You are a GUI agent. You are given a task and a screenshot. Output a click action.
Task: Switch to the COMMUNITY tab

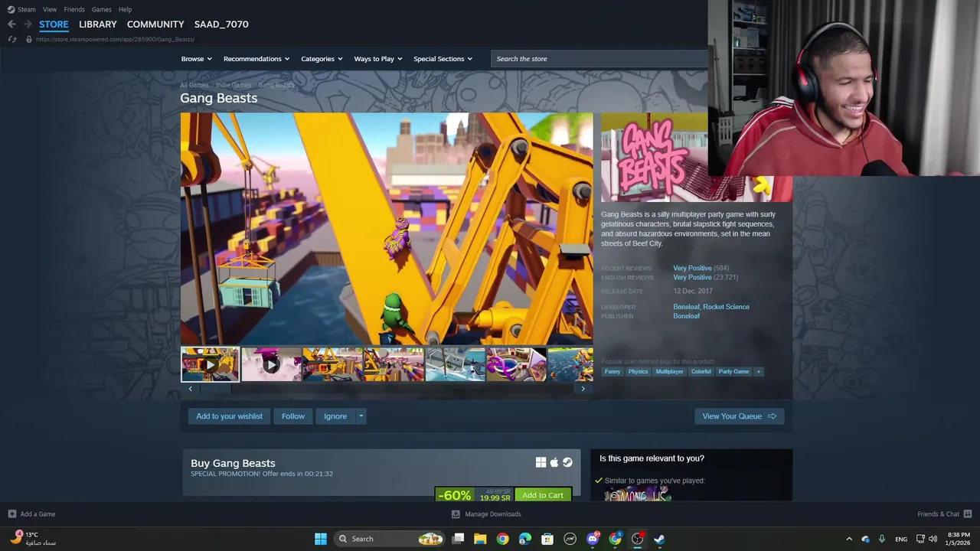(x=155, y=24)
